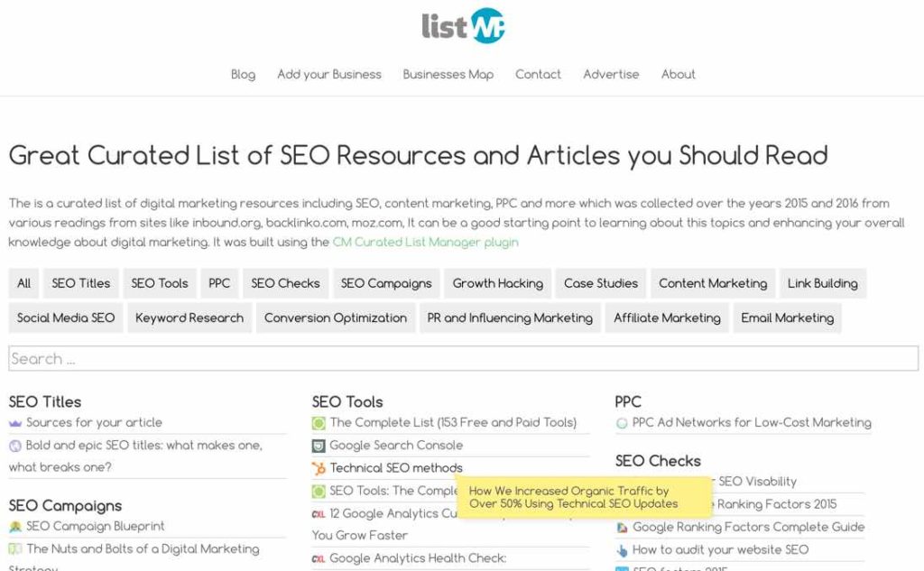Select the All filter tab
Image resolution: width=924 pixels, height=571 pixels.
click(24, 283)
